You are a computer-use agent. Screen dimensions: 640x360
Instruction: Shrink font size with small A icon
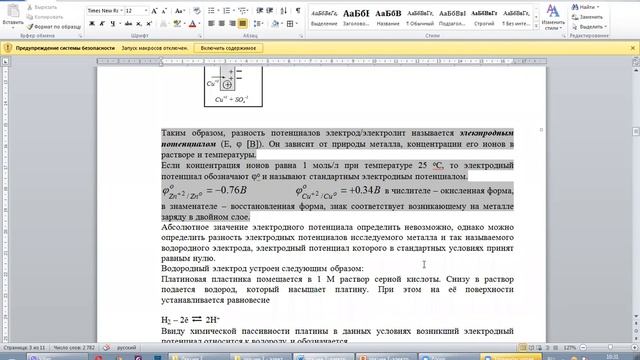pyautogui.click(x=164, y=11)
